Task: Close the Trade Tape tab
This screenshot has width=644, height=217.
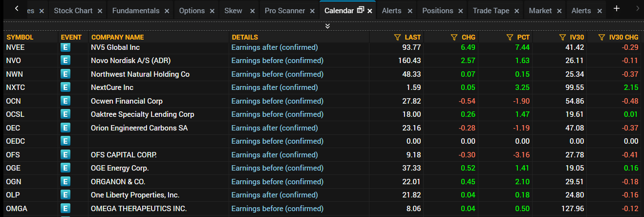Action: pyautogui.click(x=517, y=11)
